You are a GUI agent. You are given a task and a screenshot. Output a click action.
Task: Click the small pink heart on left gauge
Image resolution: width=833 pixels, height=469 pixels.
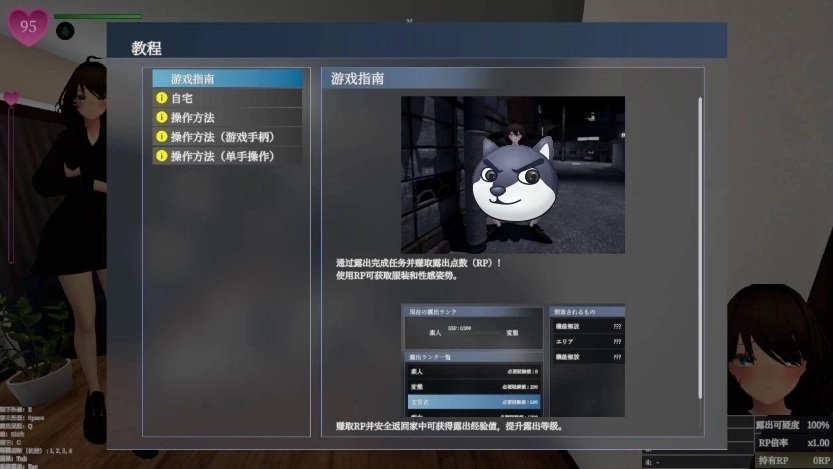(x=12, y=98)
